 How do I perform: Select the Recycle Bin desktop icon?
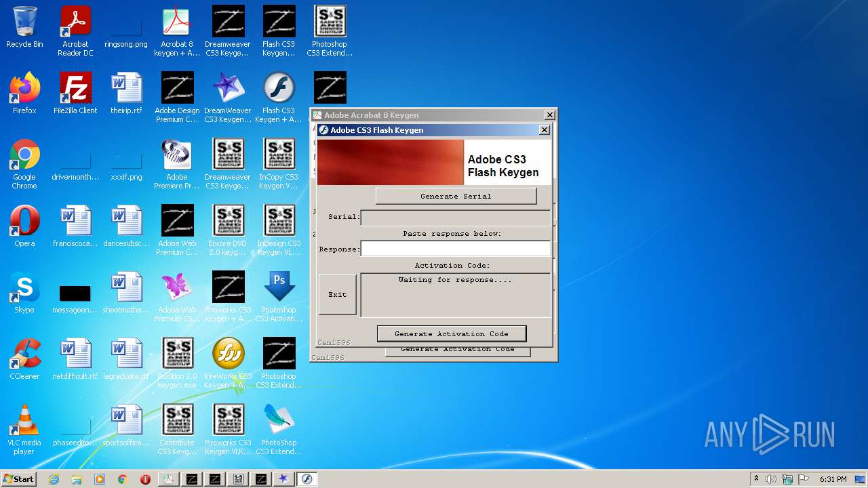tap(24, 28)
